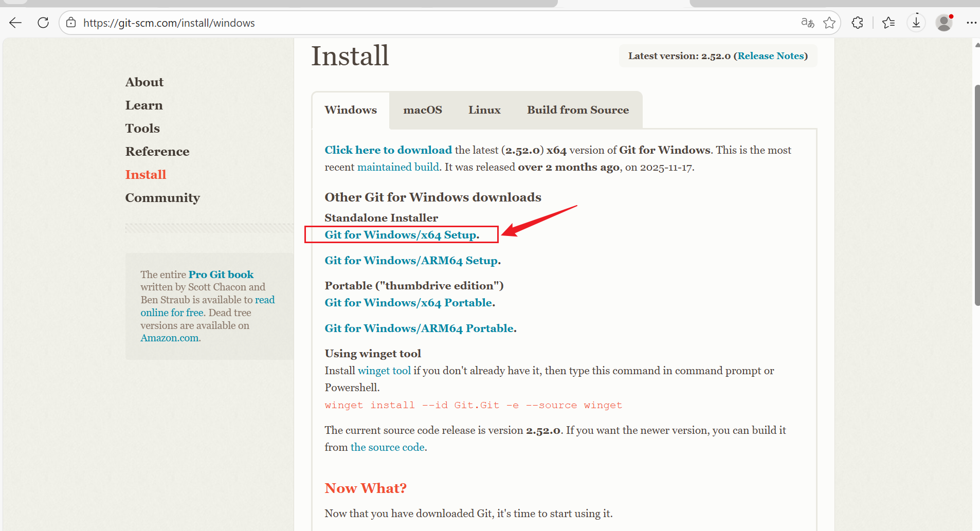Open the Reference section in sidebar

tap(157, 152)
